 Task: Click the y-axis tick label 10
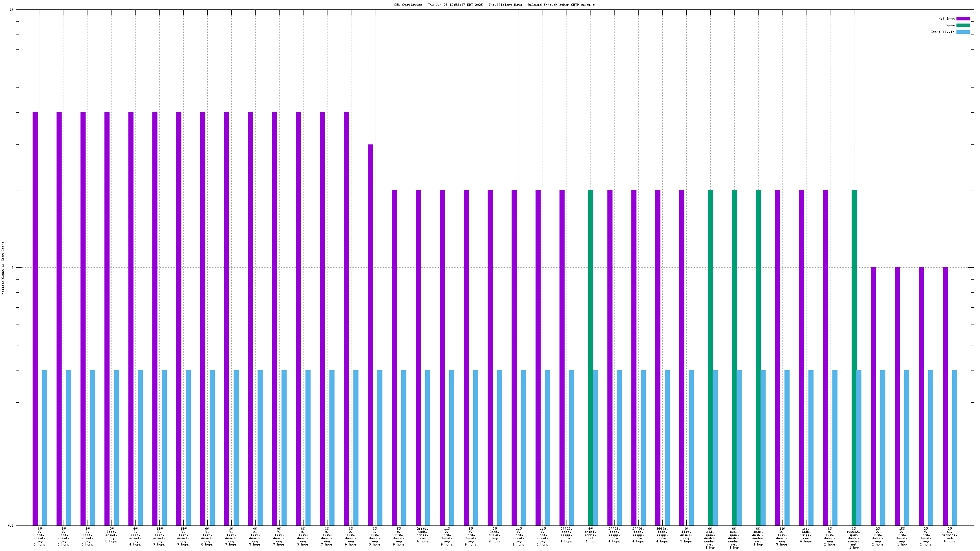11,9
